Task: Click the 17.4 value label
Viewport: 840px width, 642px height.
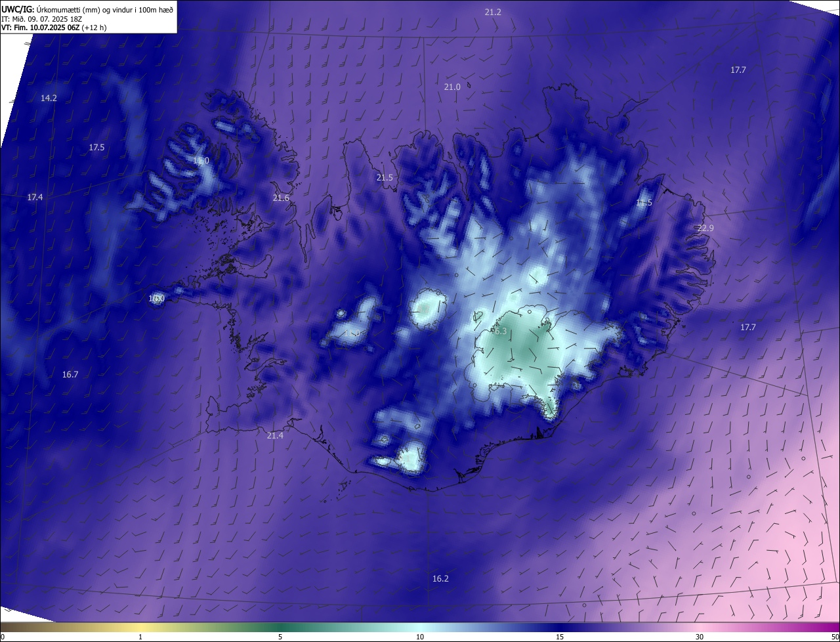Action: click(x=35, y=198)
